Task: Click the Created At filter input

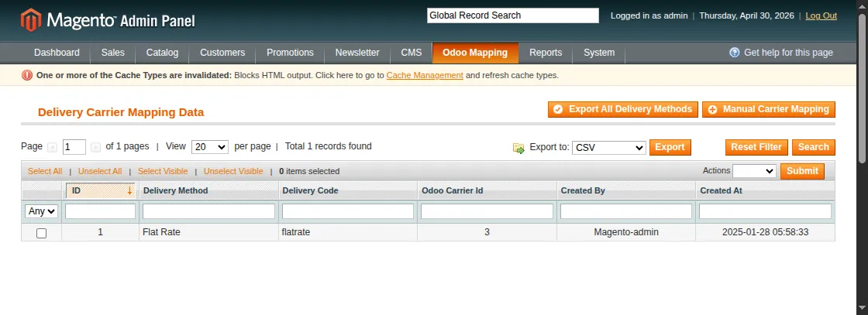Action: 765,211
